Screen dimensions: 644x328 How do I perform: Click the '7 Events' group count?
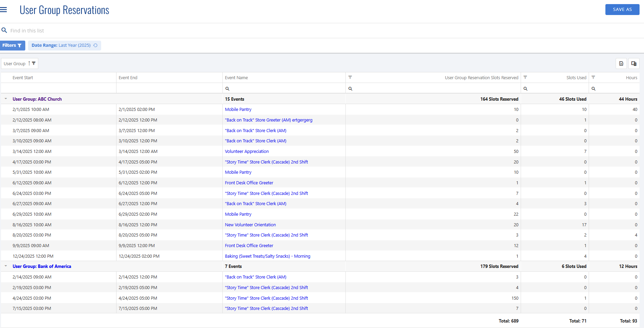point(233,267)
